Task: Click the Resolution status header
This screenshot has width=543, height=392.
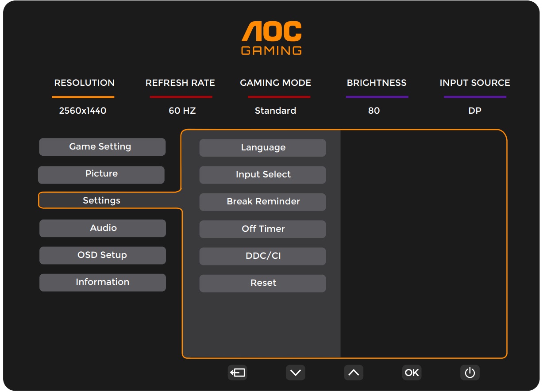Action: pos(84,83)
